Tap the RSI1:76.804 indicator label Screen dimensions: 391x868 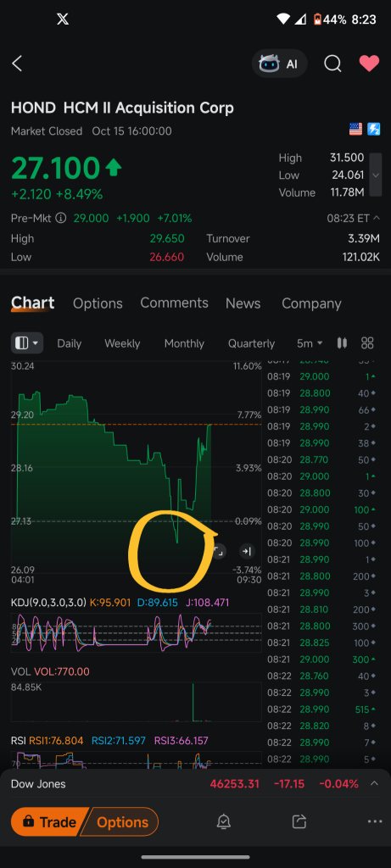56,741
